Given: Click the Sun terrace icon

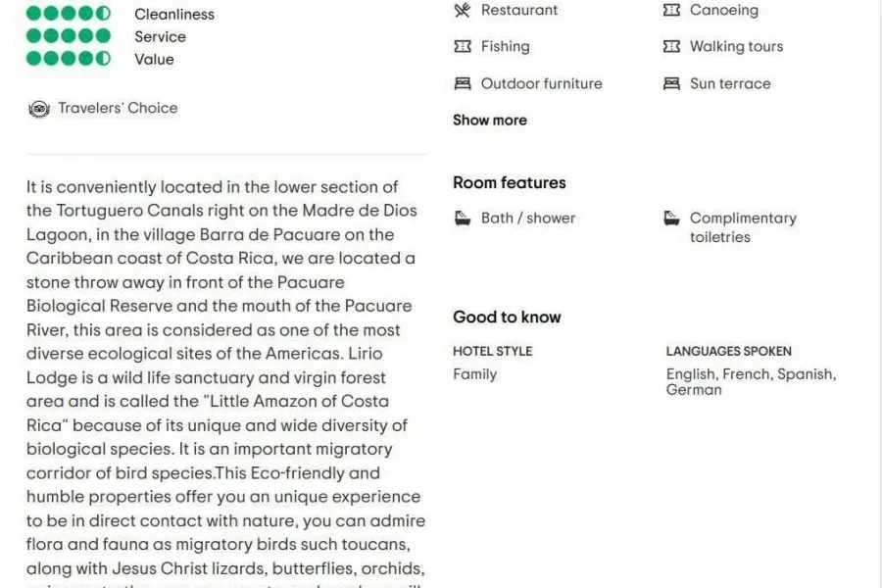Looking at the screenshot, I should [671, 83].
